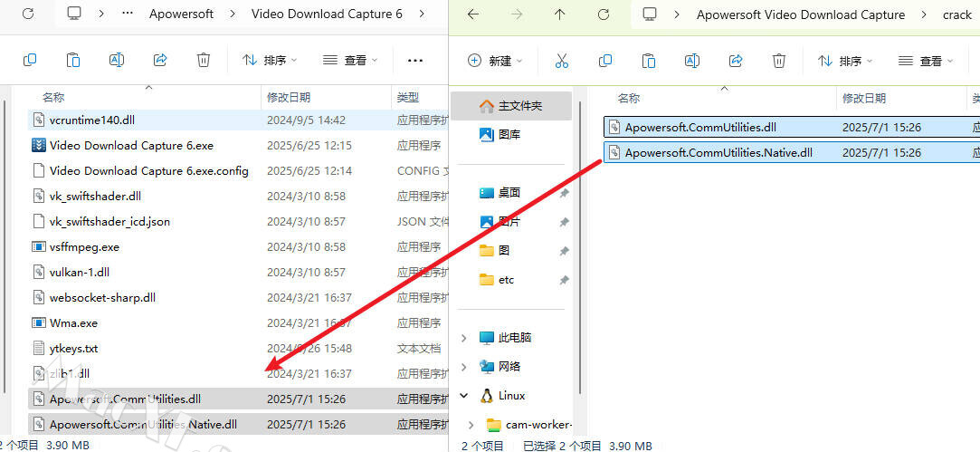This screenshot has height=452, width=980.
Task: Click share icon in right window toolbar
Action: point(736,61)
